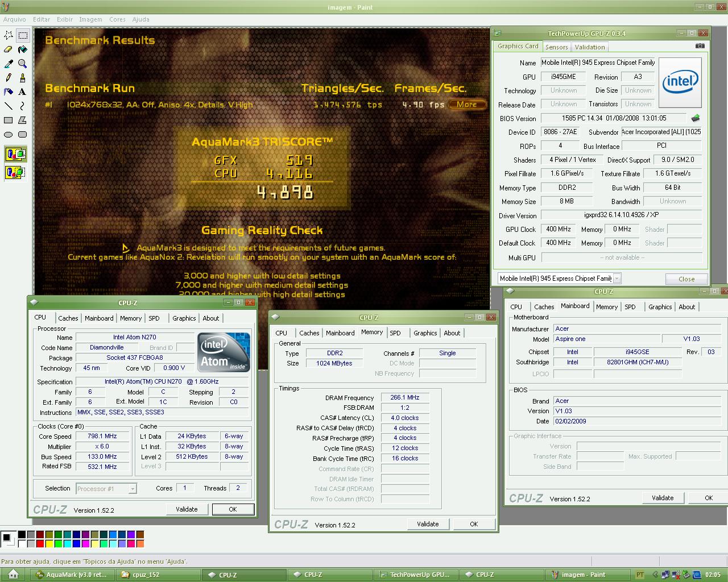Choose transparent selection drawing option
The image size is (728, 582).
15,172
